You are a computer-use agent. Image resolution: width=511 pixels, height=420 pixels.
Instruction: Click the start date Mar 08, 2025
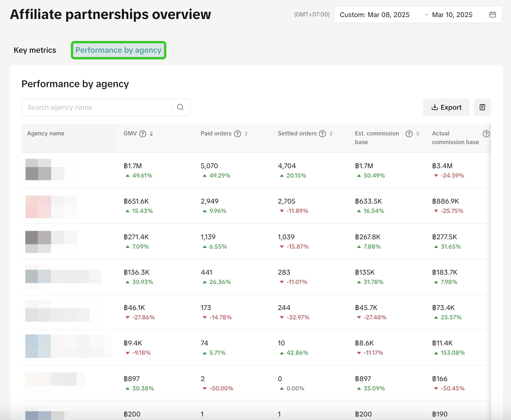point(388,15)
